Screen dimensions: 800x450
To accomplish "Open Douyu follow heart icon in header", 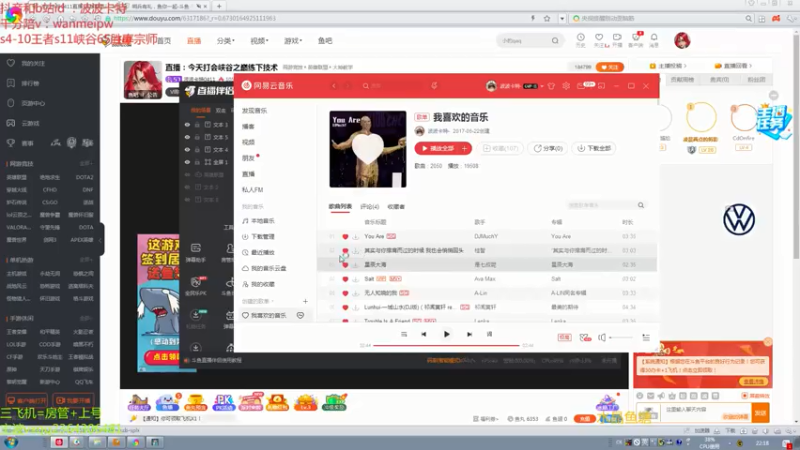I will pos(599,37).
